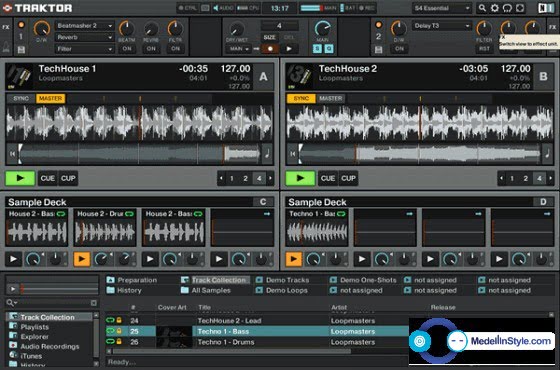Toggle SYNC on Deck B

[301, 99]
